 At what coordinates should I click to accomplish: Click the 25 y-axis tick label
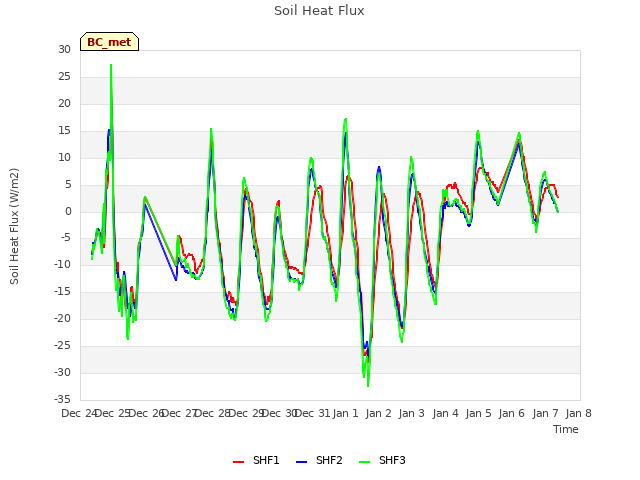coord(64,76)
